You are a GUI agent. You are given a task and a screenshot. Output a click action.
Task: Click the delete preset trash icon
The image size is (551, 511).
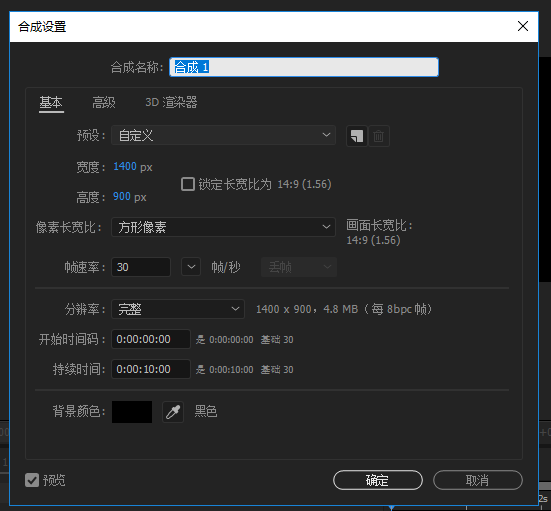[378, 136]
